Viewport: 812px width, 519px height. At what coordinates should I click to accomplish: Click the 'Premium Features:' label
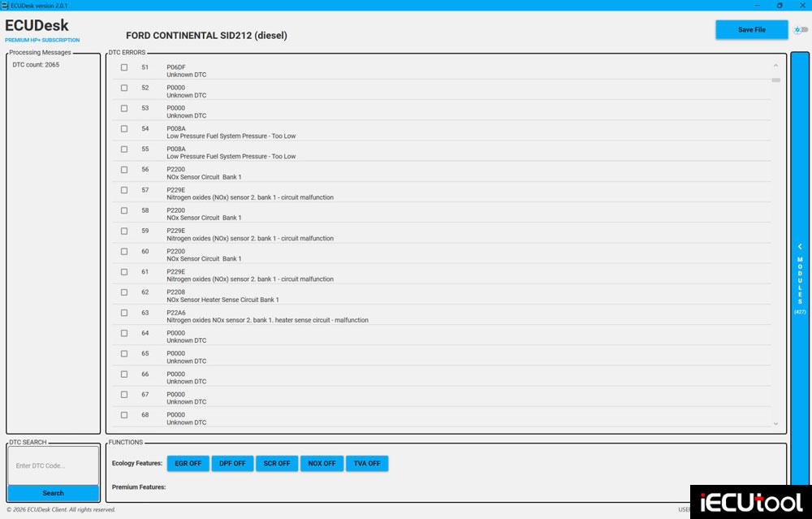click(139, 487)
